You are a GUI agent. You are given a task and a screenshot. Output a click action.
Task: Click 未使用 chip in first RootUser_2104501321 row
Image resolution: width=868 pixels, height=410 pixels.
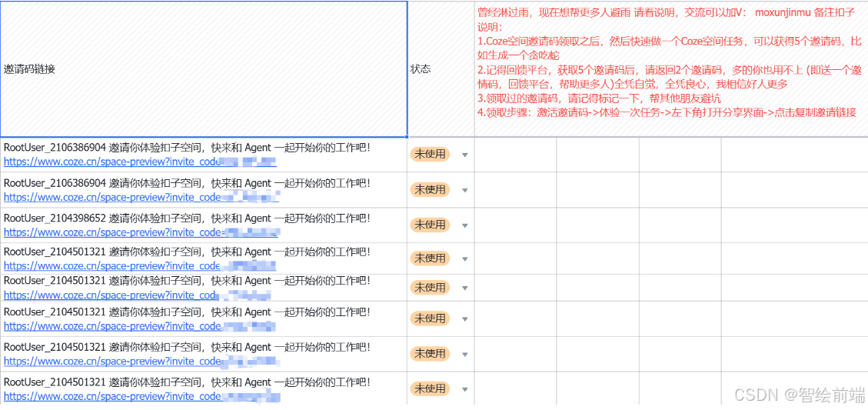coord(430,258)
